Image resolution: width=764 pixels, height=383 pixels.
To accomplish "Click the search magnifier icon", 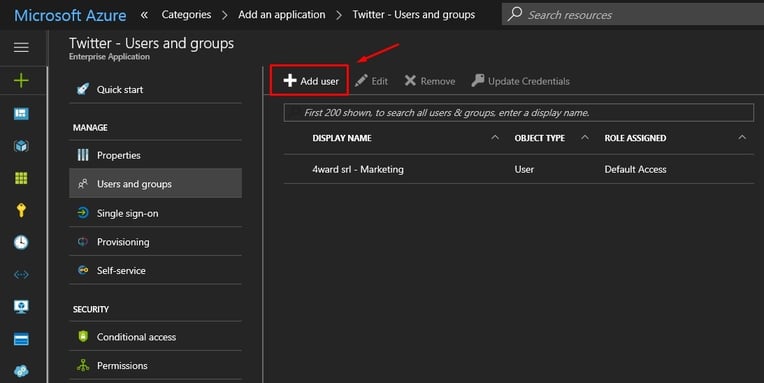I will pyautogui.click(x=515, y=14).
